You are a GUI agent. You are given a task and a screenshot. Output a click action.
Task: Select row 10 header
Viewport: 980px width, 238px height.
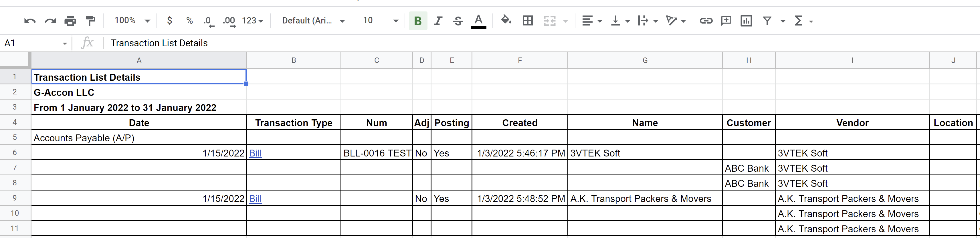15,213
